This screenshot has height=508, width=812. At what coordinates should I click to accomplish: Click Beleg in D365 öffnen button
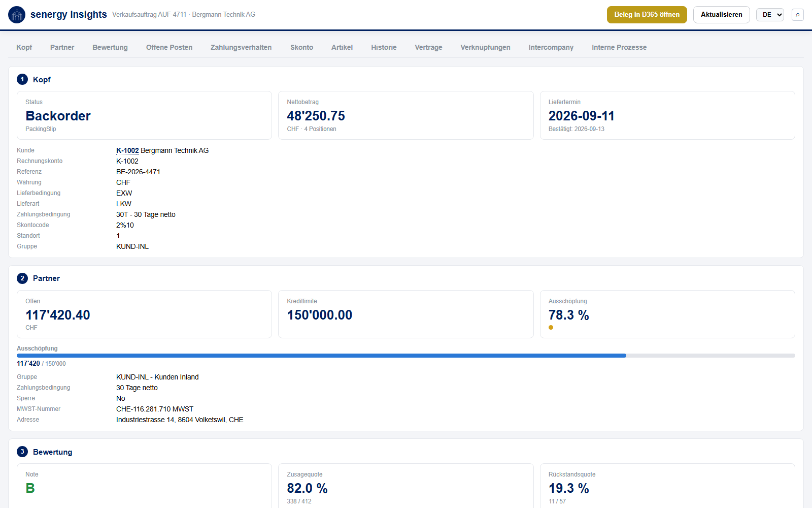[x=647, y=15]
